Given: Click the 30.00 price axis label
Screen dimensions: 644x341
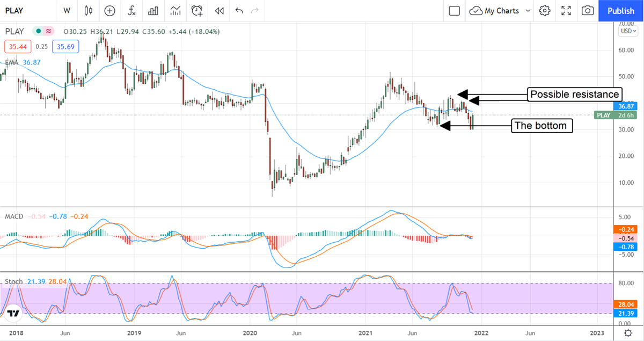Looking at the screenshot, I should [627, 129].
